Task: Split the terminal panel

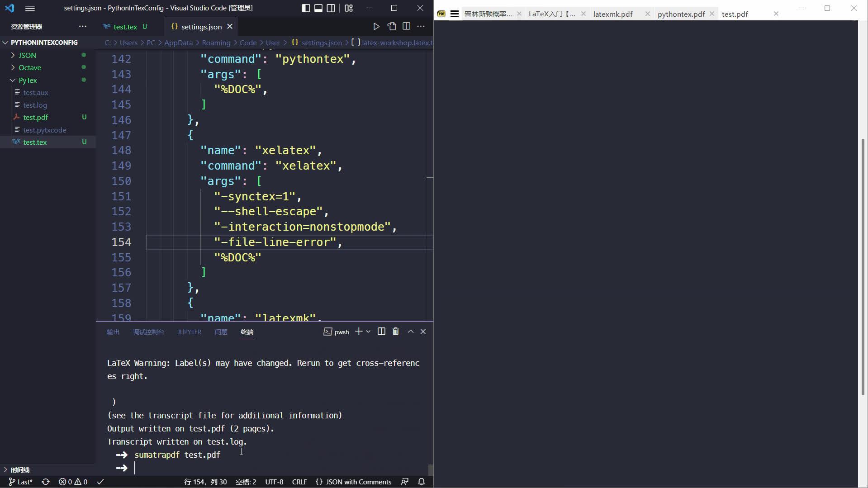Action: coord(381,332)
